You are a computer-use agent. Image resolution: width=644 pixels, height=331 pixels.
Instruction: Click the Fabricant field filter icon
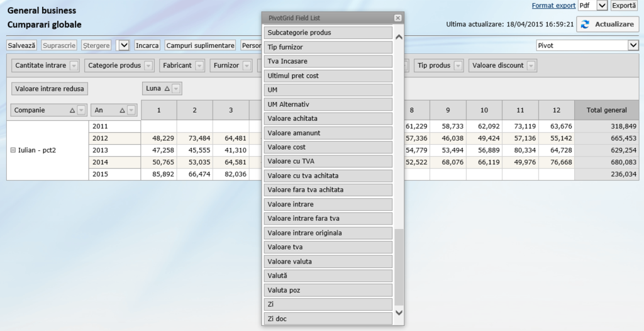(199, 65)
